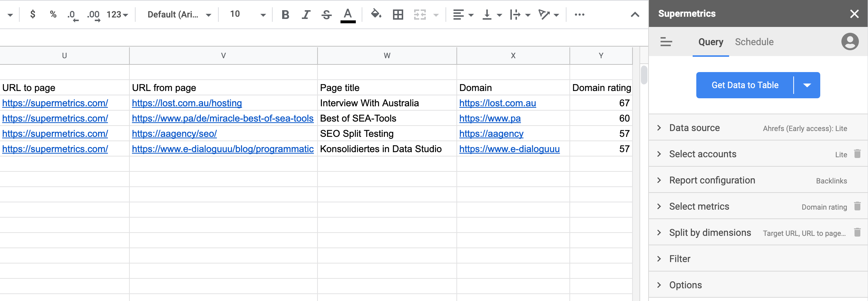Open vertical align options

492,15
